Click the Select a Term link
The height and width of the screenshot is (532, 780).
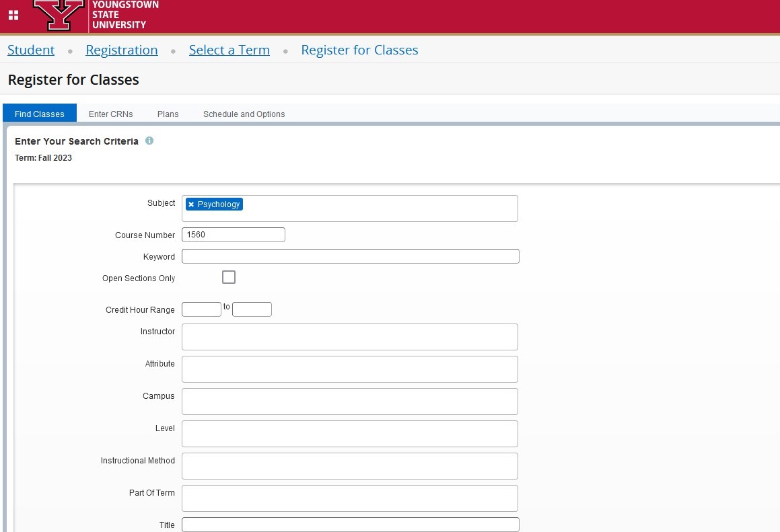click(229, 50)
